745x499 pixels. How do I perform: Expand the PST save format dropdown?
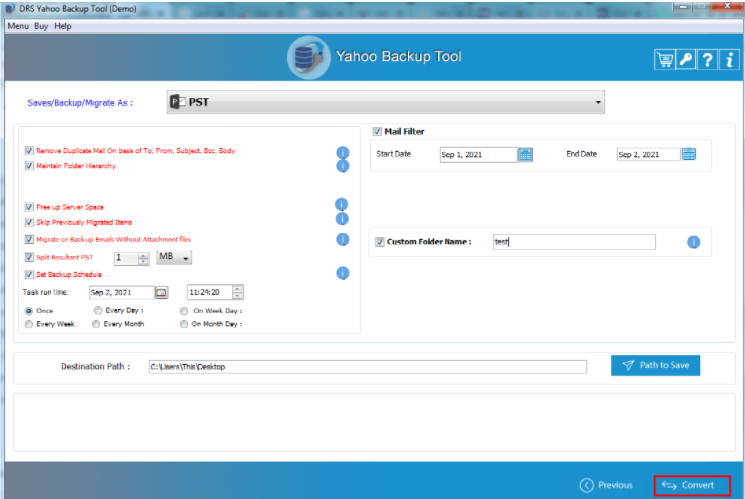coord(386,102)
